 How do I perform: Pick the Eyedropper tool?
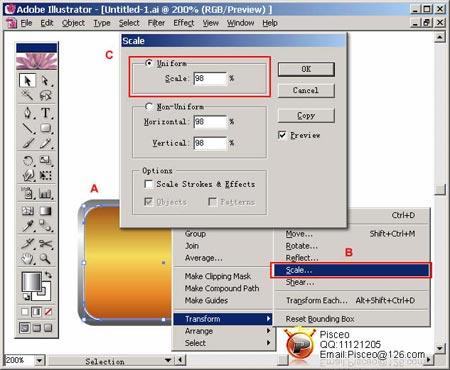coord(28,226)
